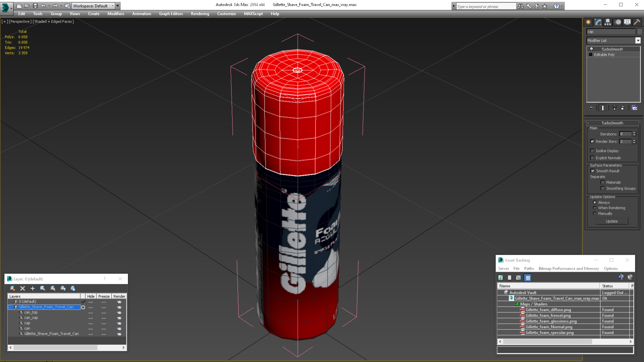Click the object color swatch beside name field
Screen dimensions: 644x362
click(x=640, y=32)
